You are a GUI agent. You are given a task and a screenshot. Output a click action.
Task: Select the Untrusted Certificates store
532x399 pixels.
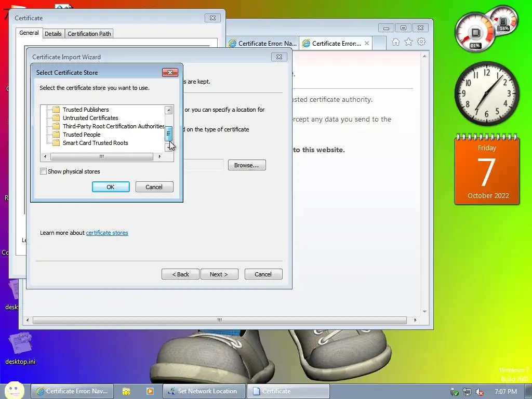pos(90,118)
